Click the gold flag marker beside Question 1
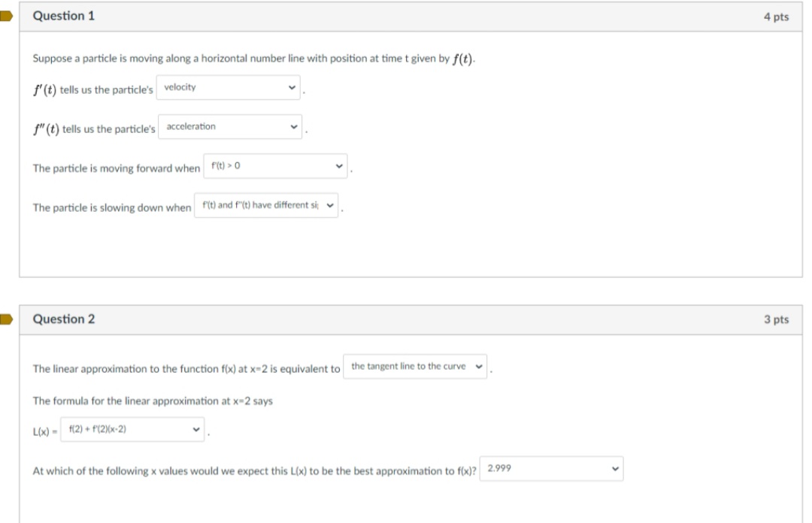The image size is (812, 523). (7, 15)
